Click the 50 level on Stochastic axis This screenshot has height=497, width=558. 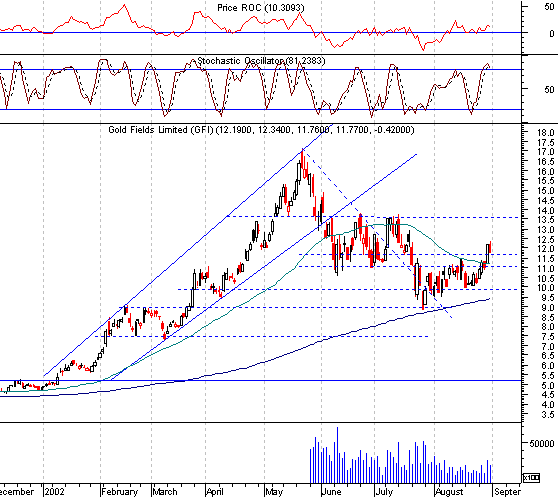pos(549,89)
